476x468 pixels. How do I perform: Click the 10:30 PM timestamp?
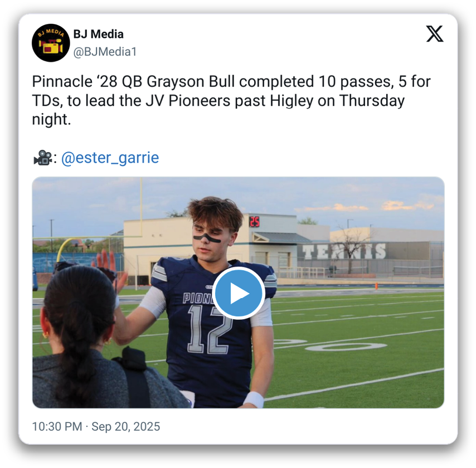[57, 426]
